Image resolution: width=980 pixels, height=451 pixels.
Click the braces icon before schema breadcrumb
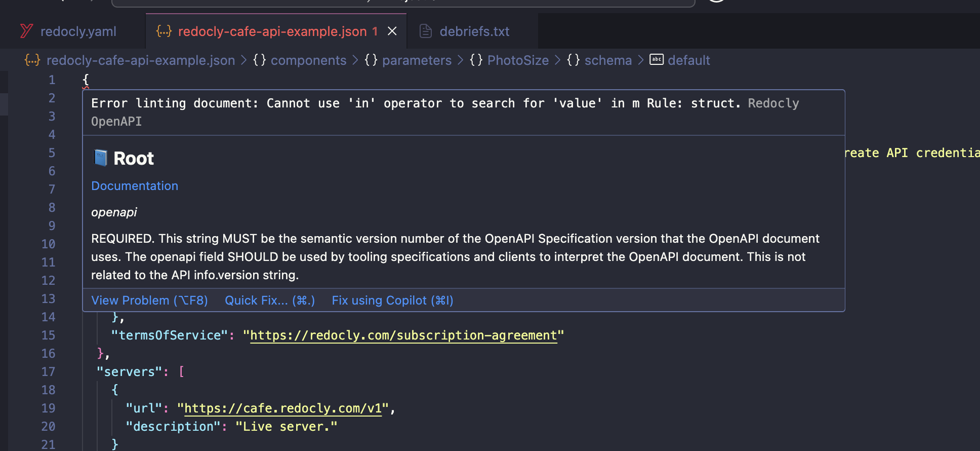[573, 60]
